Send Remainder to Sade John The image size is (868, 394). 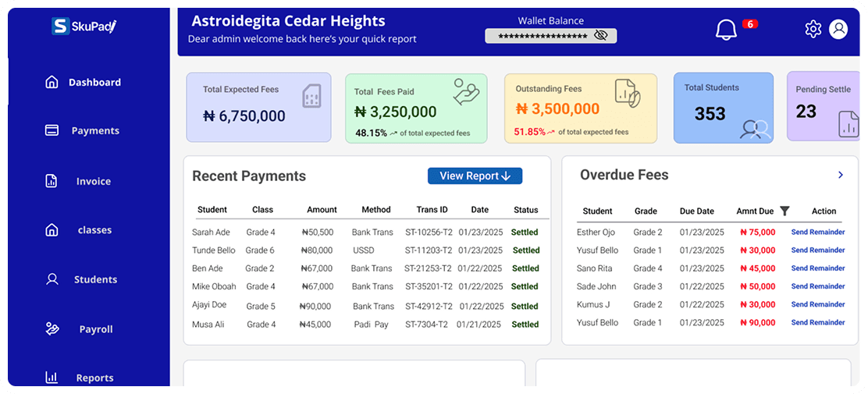(817, 286)
